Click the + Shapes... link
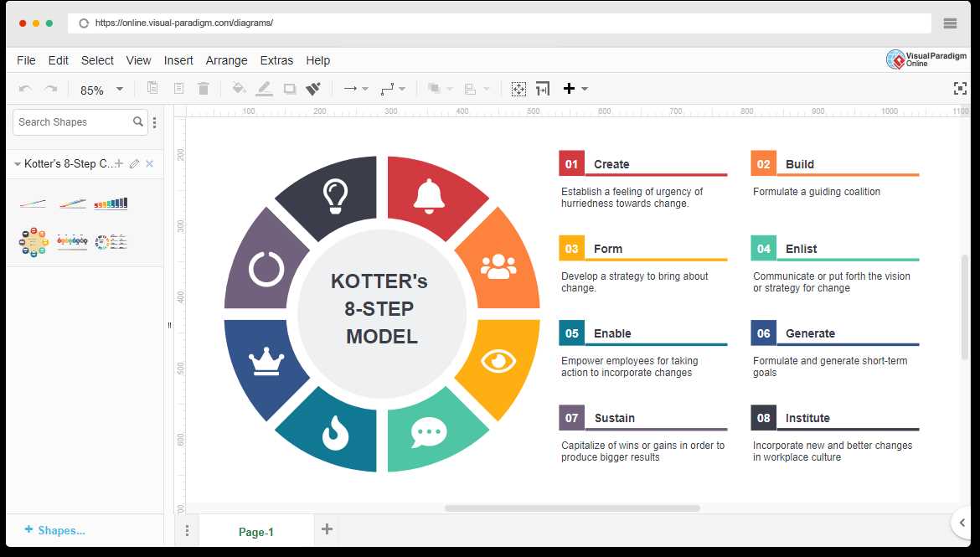 tap(55, 530)
